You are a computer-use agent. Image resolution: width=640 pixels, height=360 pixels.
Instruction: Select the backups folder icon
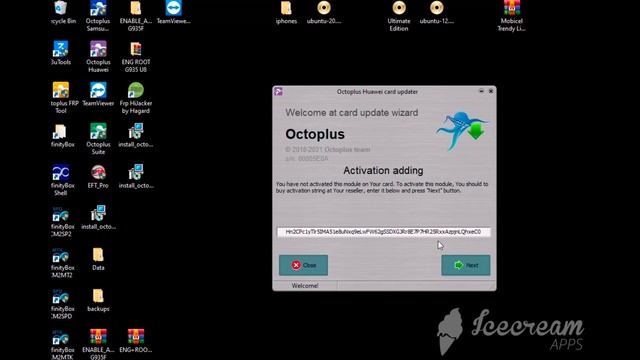pos(98,300)
